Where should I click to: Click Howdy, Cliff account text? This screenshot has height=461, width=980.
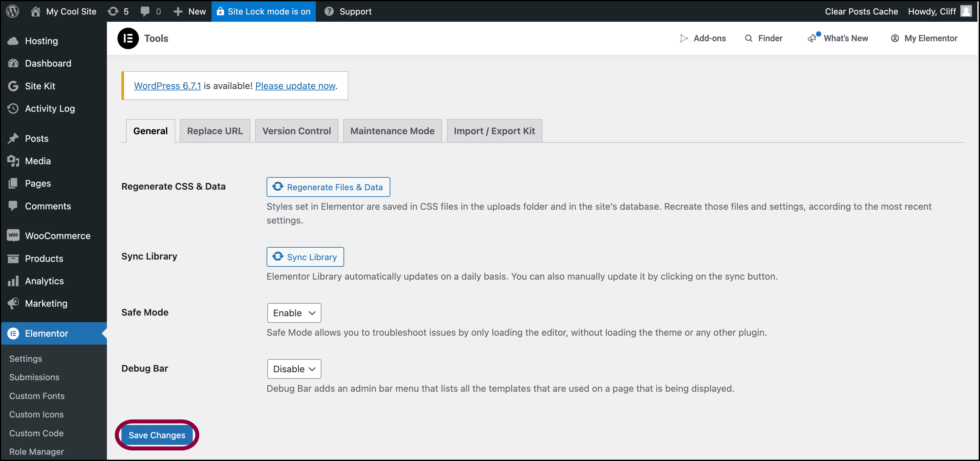(x=932, y=12)
